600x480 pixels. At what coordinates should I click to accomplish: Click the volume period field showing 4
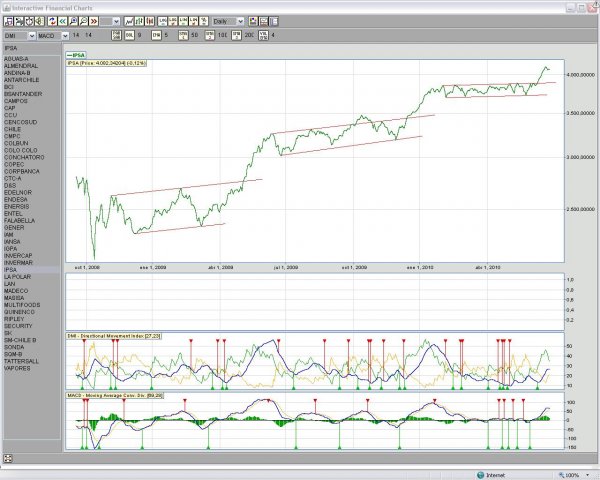[273, 35]
